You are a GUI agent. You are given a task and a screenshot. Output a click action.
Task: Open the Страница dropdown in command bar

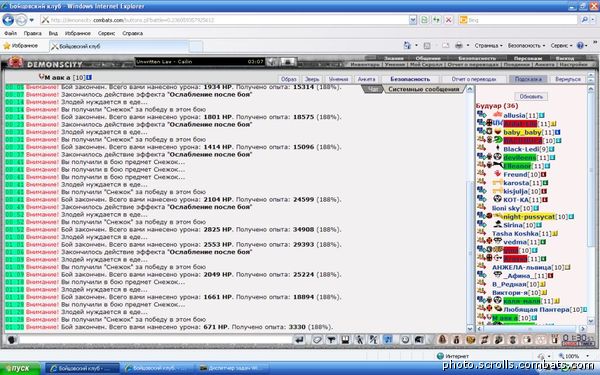[x=488, y=46]
